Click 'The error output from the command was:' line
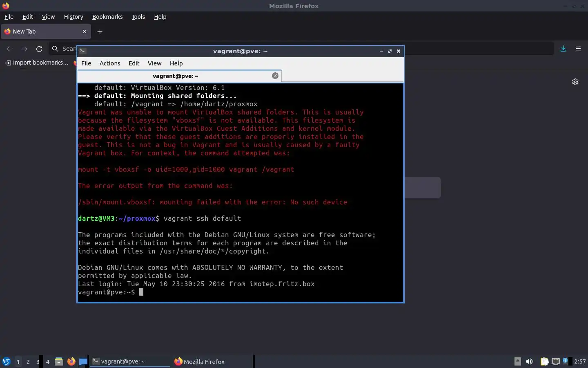 [x=155, y=186]
